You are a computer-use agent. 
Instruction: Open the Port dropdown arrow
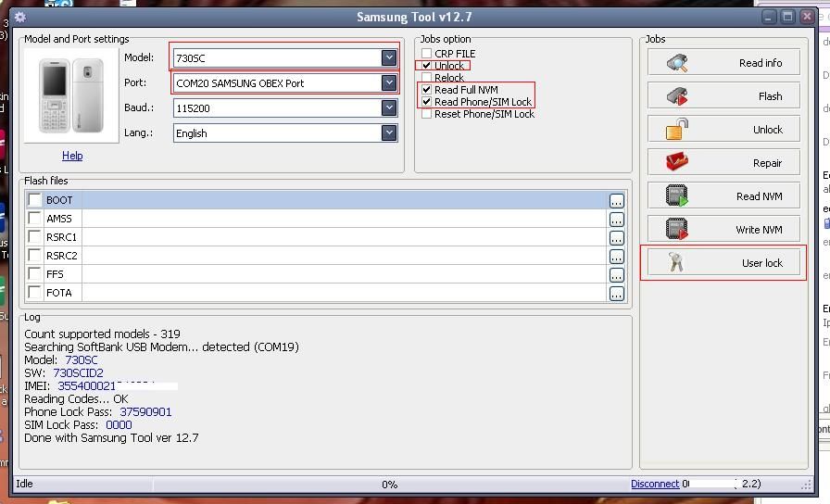(x=389, y=82)
